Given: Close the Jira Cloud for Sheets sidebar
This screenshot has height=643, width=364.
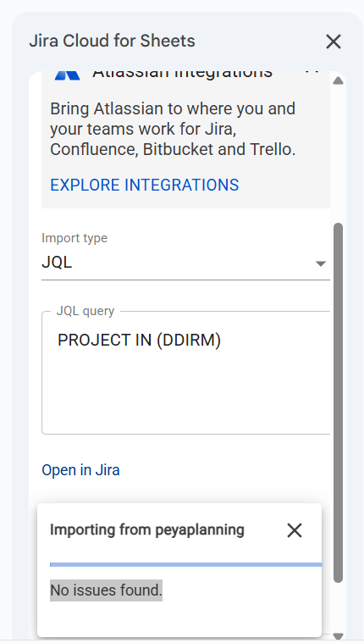Looking at the screenshot, I should 334,42.
